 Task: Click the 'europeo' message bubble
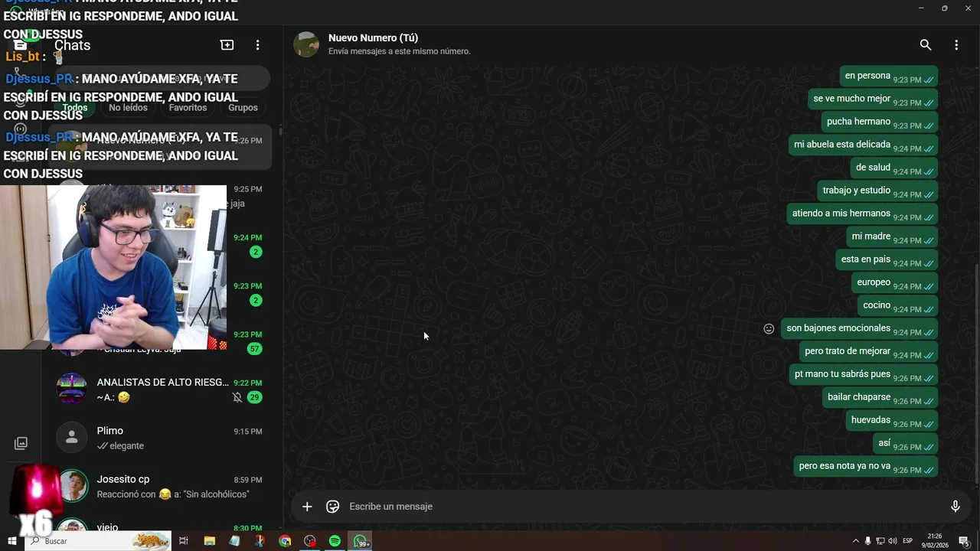(894, 283)
